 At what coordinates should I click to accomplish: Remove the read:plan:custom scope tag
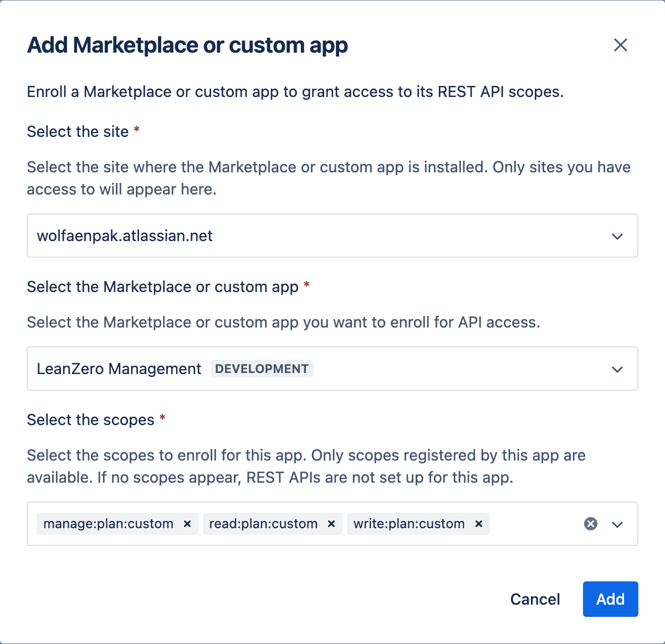coord(331,524)
